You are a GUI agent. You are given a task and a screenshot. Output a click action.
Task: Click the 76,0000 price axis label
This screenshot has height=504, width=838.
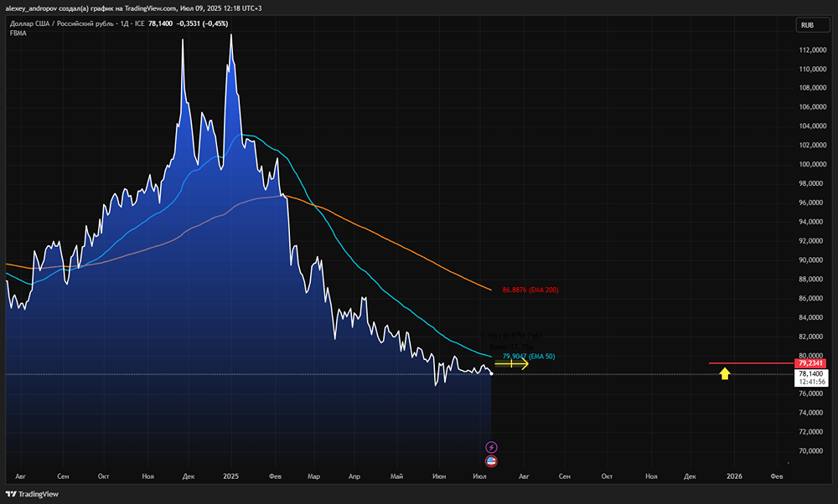(812, 393)
